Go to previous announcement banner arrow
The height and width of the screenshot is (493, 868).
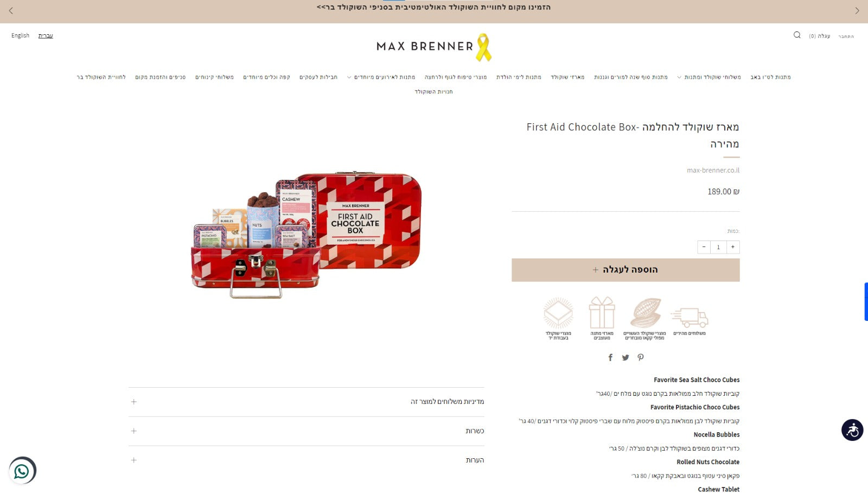point(11,11)
